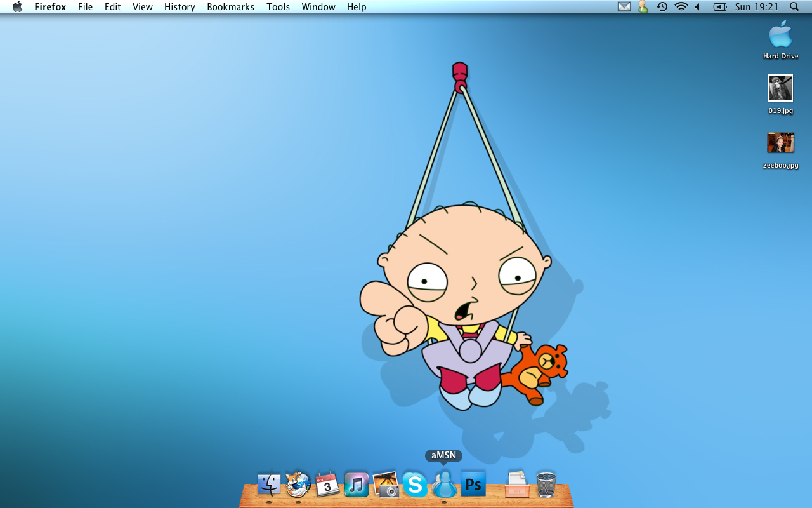Open the Bookmarks menu
This screenshot has width=812, height=508.
[x=230, y=7]
